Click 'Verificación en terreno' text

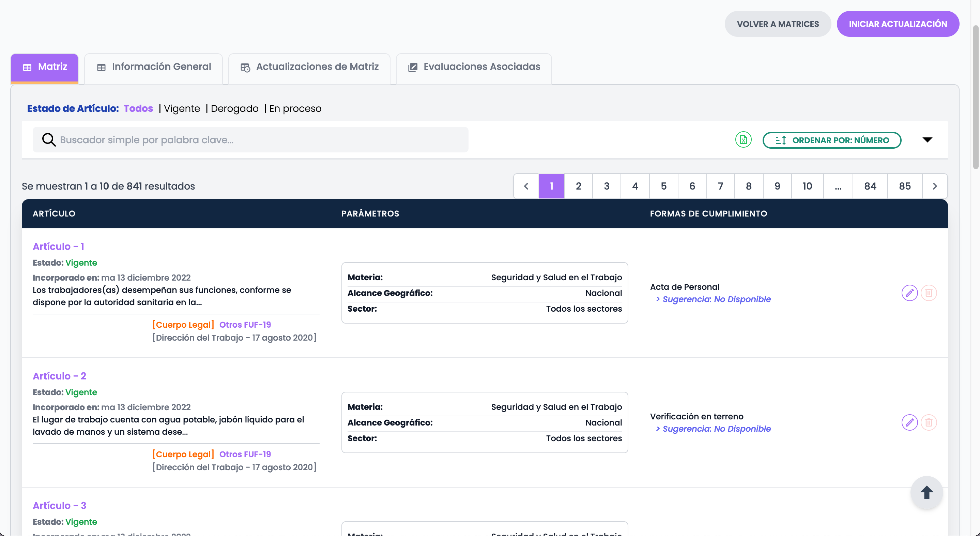[696, 416]
